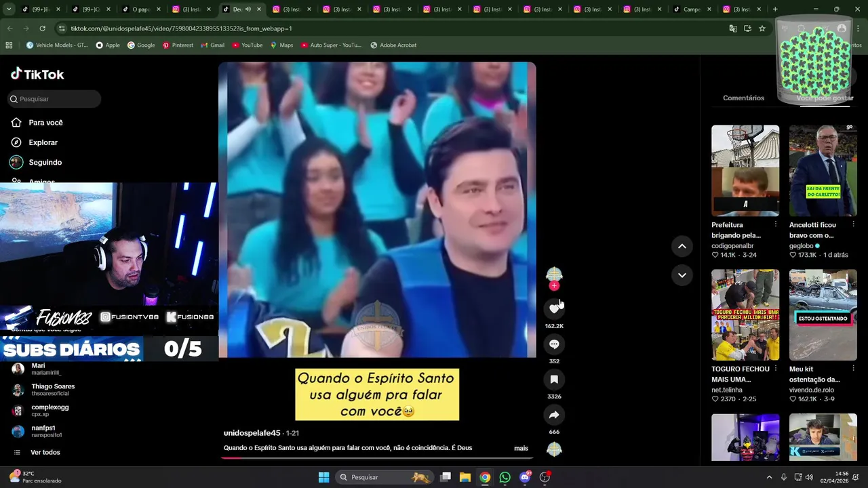Open Adobe Acrobat bookmark
This screenshot has width=868, height=488.
click(393, 45)
